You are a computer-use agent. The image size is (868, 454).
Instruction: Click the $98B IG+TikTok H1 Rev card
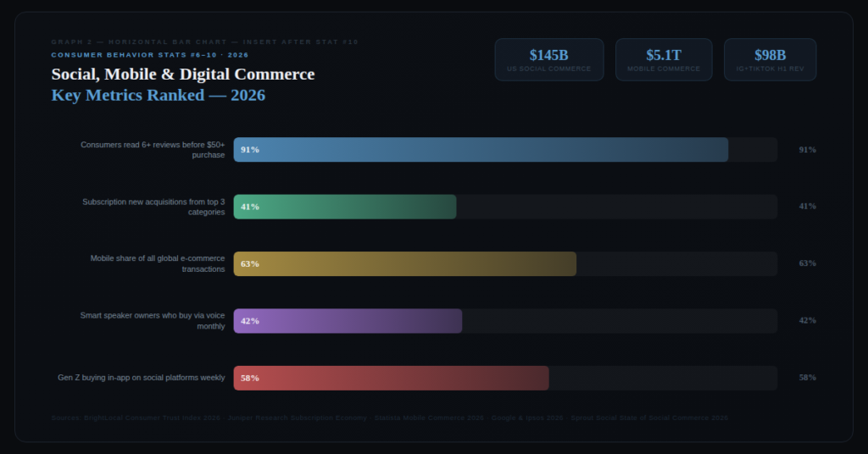770,60
